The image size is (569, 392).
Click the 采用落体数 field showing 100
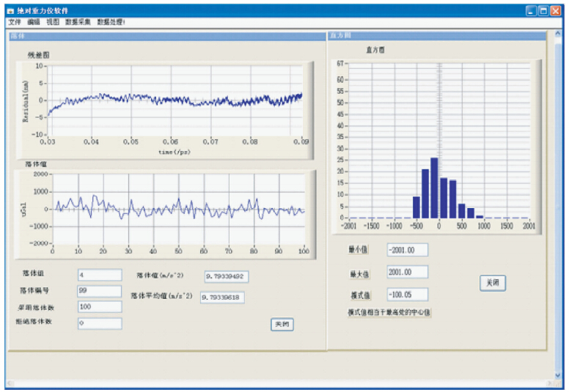tap(100, 307)
